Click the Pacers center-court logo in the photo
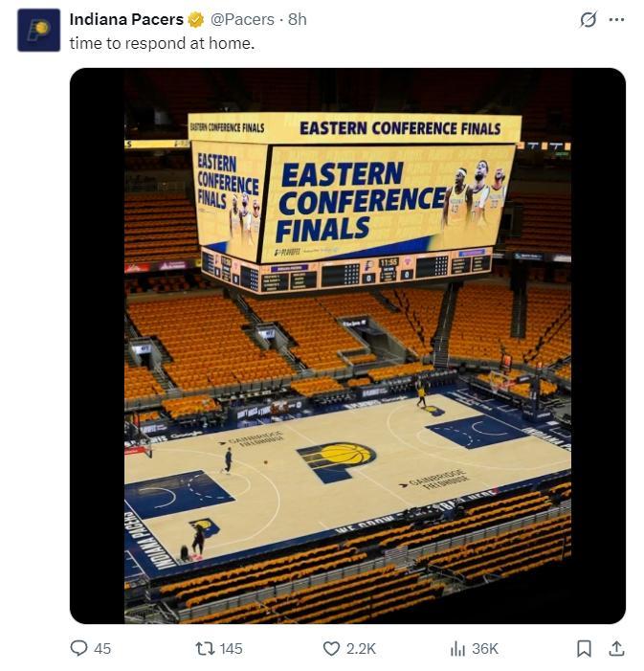The image size is (644, 671). point(337,458)
